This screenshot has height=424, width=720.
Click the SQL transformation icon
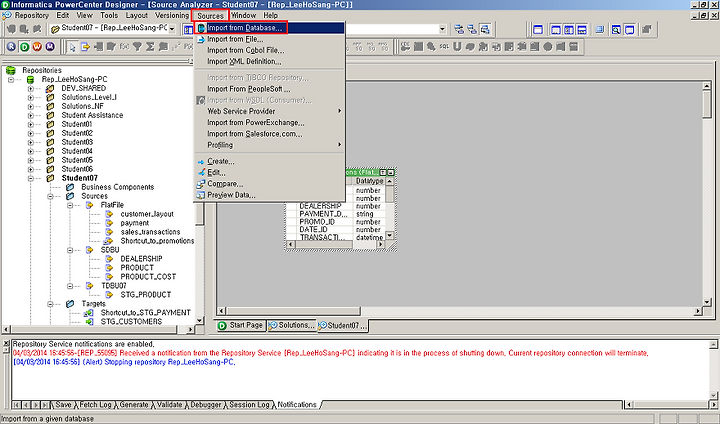click(444, 47)
